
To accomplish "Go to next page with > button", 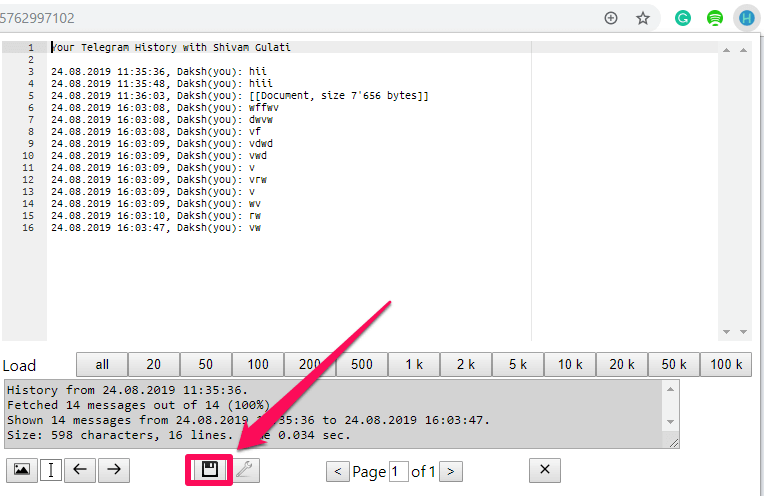I will [x=451, y=472].
